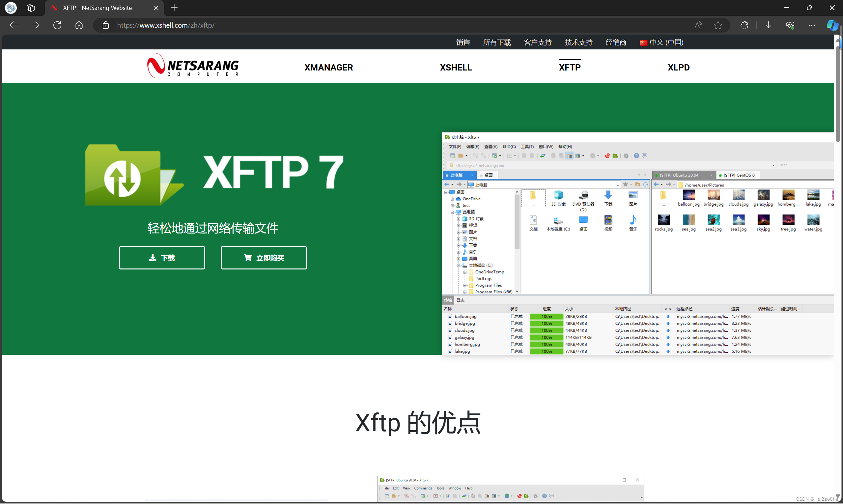Click the red snail icon in Xftp toolbar
Screen dimensions: 843x504
608,156
